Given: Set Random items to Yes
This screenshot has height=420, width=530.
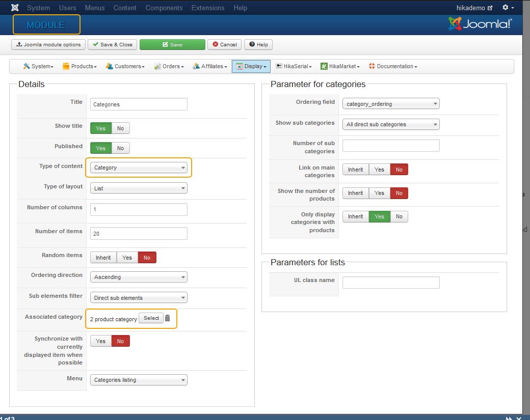Looking at the screenshot, I should pyautogui.click(x=127, y=258).
